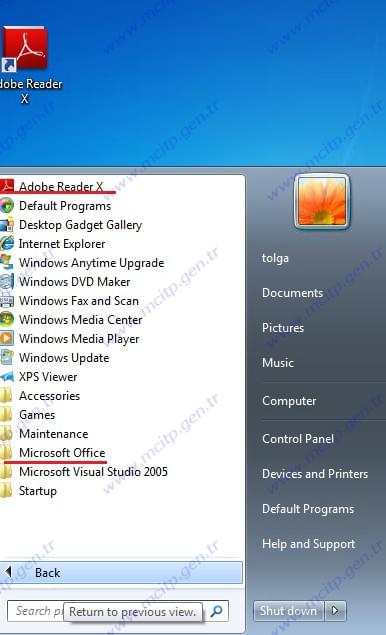
Task: Expand the Accessories folder label
Action: click(49, 396)
